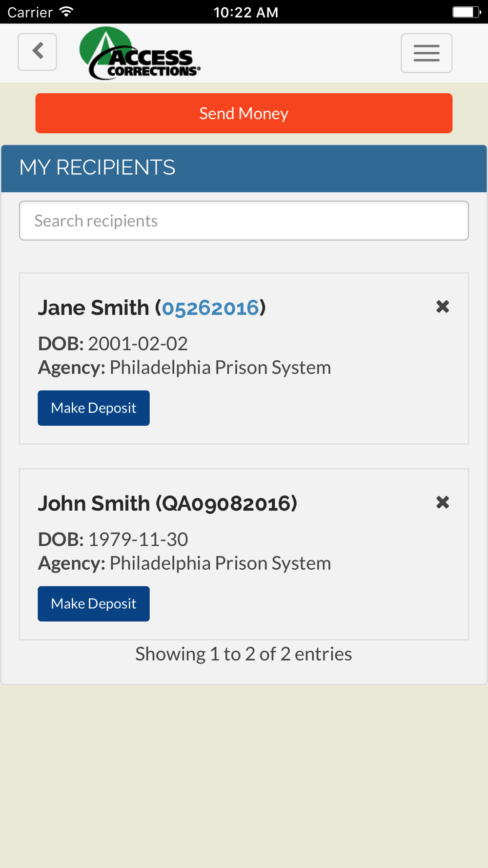Make a deposit for John Smith
The image size is (488, 868).
94,604
